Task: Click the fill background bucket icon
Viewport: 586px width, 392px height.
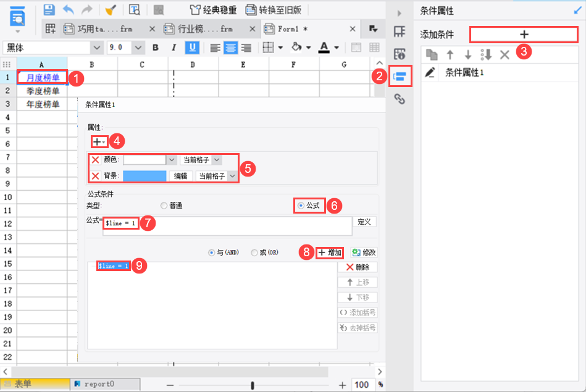Action: [x=297, y=47]
